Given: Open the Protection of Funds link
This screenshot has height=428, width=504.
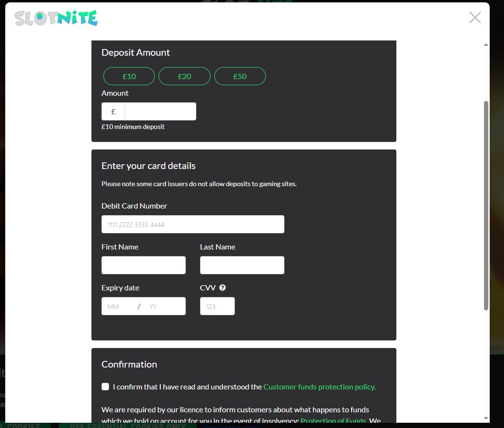Looking at the screenshot, I should click(x=333, y=420).
